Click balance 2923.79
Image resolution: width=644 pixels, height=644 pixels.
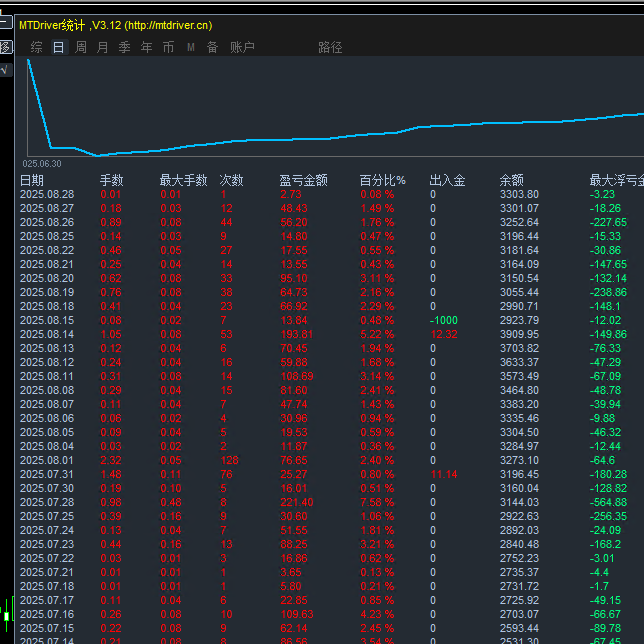click(x=519, y=320)
